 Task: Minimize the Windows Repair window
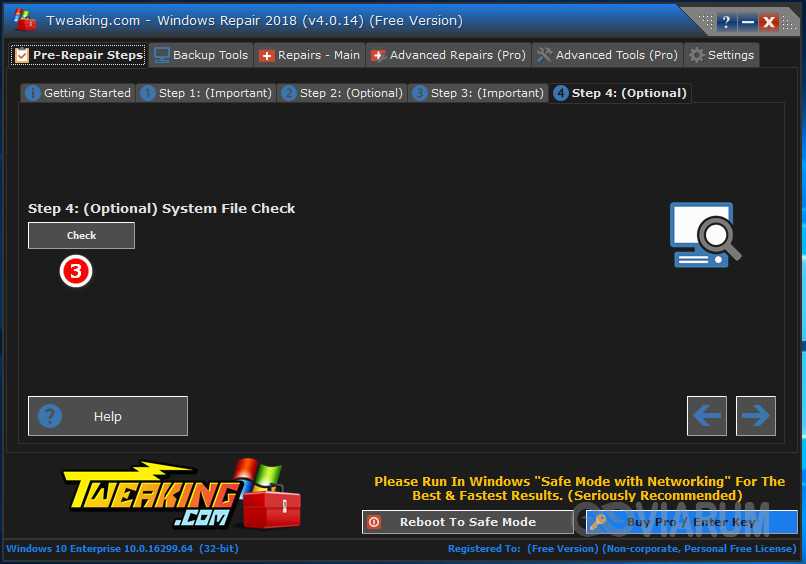[x=747, y=22]
